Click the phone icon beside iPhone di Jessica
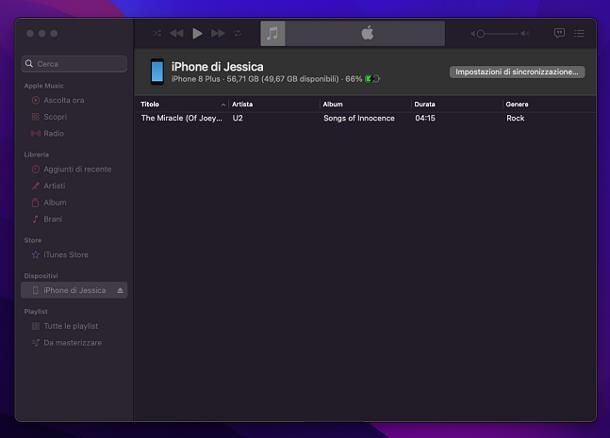 35,291
